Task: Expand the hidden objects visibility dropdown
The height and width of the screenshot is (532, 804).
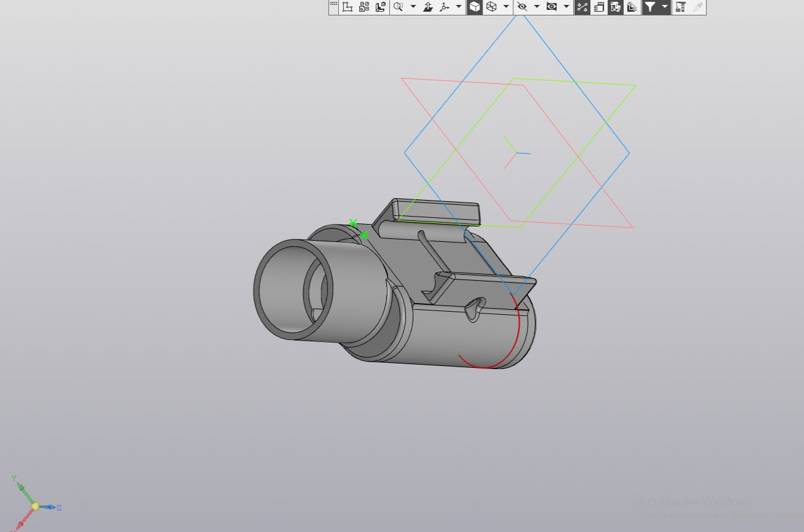Action: click(536, 7)
